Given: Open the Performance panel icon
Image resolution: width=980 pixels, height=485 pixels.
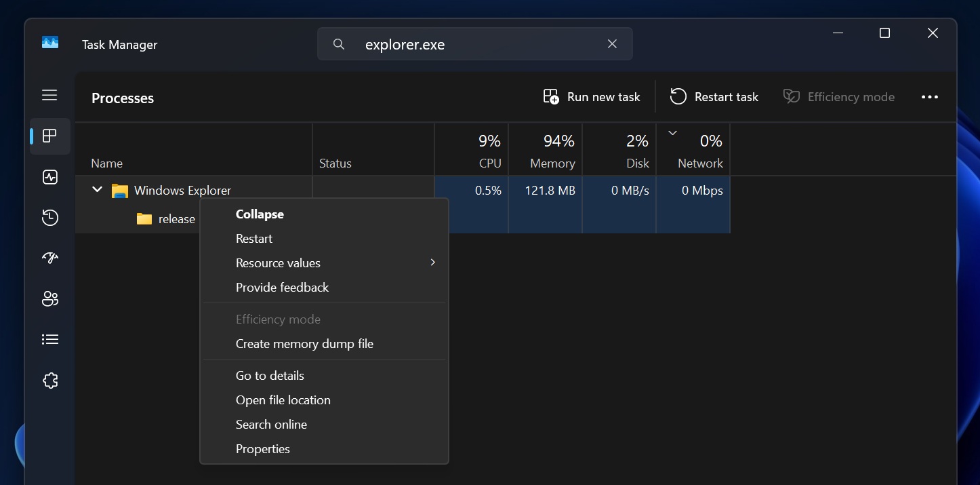Looking at the screenshot, I should [x=49, y=176].
